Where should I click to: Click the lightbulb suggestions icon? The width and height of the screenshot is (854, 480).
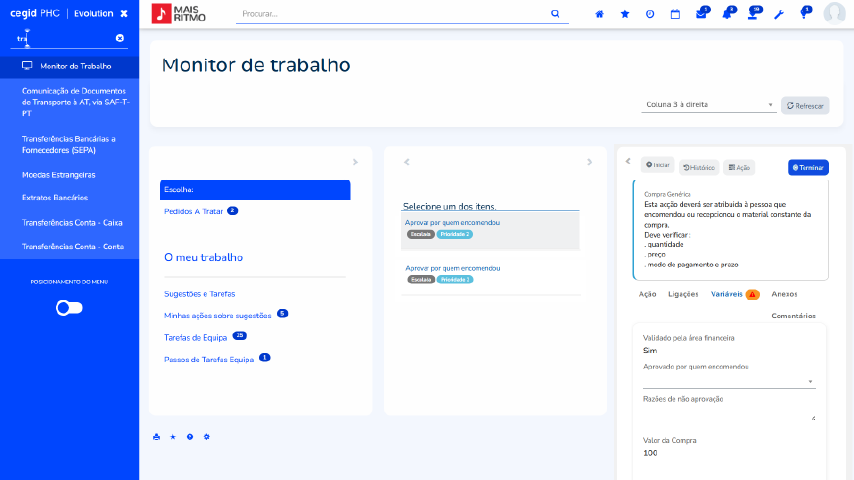[x=804, y=14]
